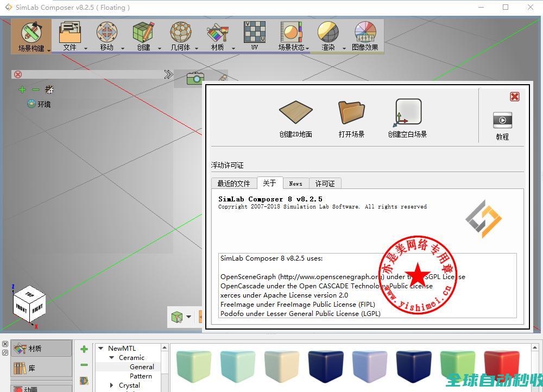Open the 文件 file toolbar icon
543x392 pixels.
(x=70, y=33)
